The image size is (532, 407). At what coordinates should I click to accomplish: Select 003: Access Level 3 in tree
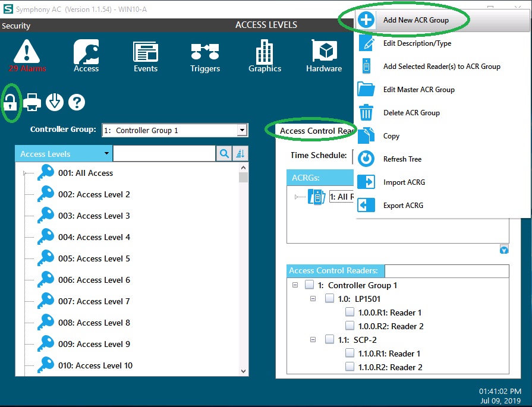coord(94,216)
